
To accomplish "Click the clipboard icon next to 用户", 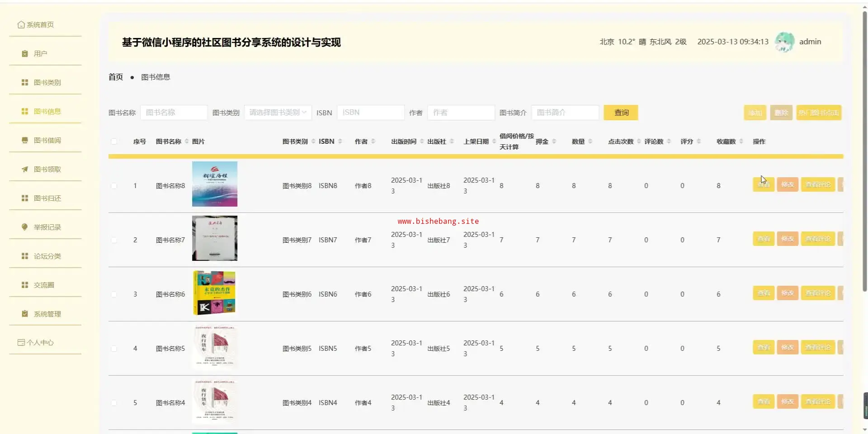I will point(25,54).
